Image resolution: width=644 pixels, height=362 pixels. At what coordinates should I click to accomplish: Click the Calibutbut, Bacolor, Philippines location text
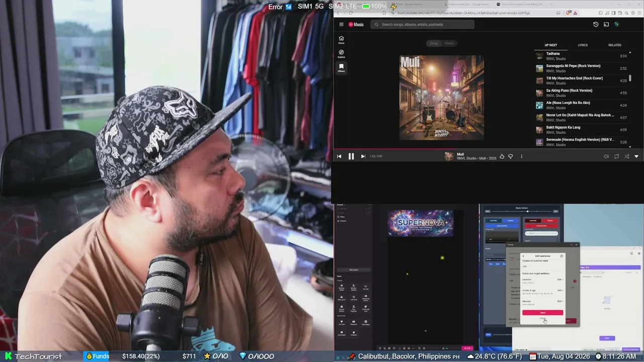pyautogui.click(x=405, y=356)
